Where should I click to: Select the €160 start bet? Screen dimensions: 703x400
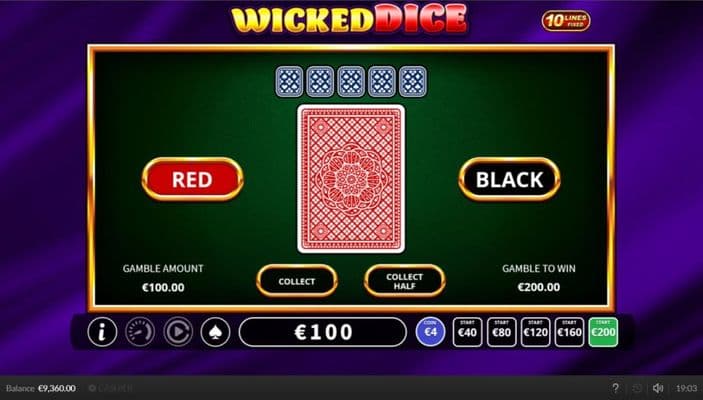[x=569, y=332]
